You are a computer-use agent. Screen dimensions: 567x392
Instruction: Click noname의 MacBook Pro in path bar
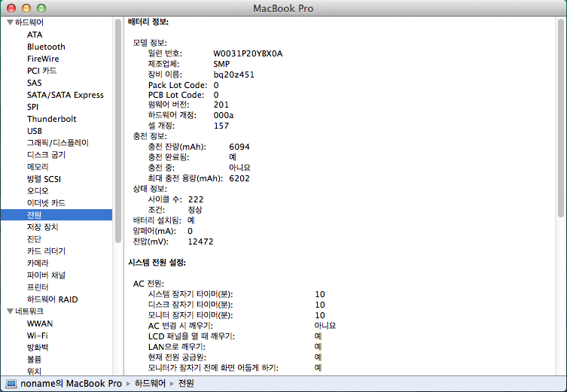coord(72,384)
